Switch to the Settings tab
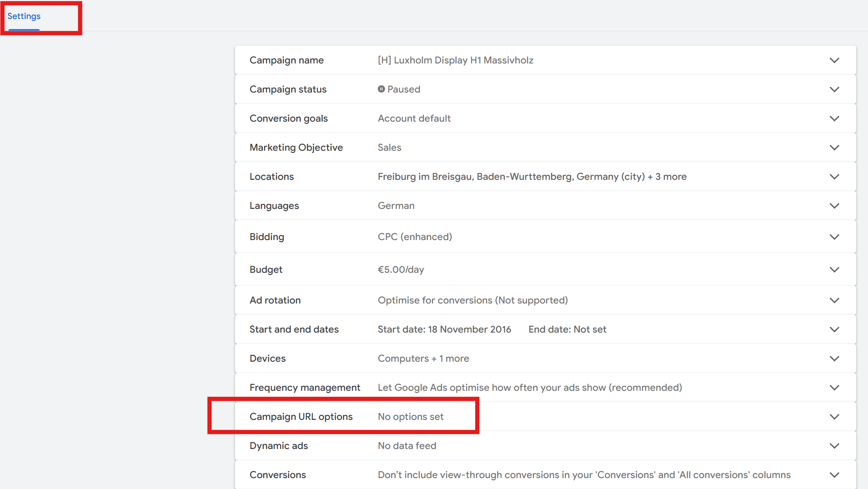Image resolution: width=868 pixels, height=489 pixels. click(24, 16)
